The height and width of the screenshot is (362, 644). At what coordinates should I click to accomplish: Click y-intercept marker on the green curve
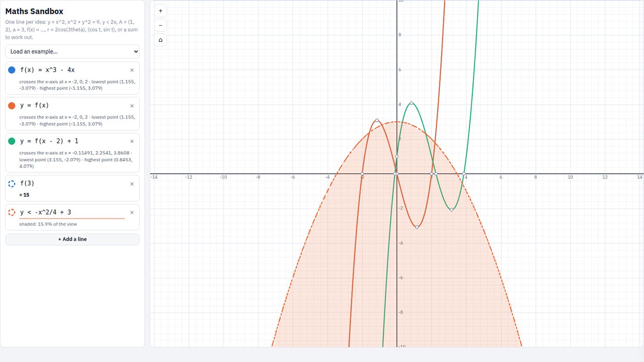397,157
